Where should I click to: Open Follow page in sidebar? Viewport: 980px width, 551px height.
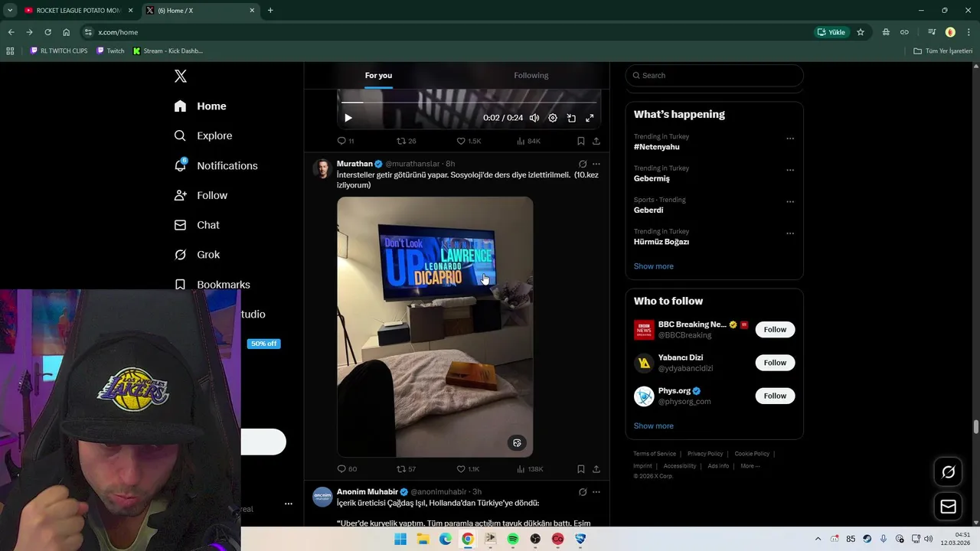click(201, 195)
